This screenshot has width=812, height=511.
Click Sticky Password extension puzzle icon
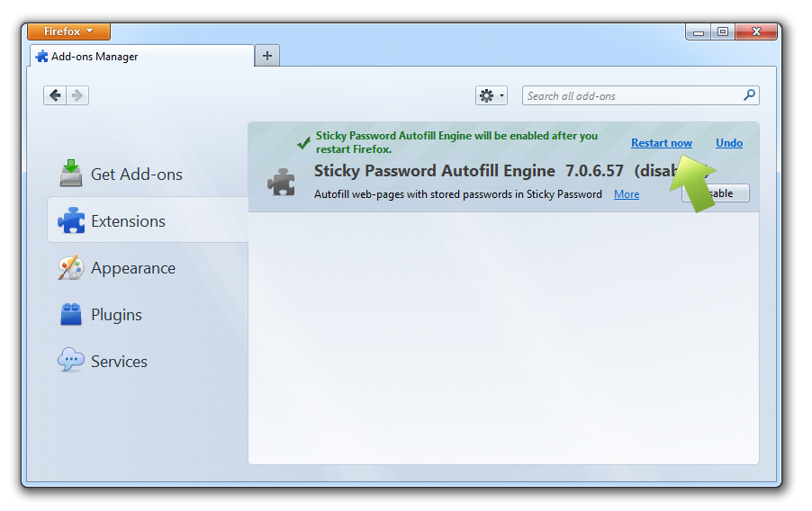(x=281, y=183)
